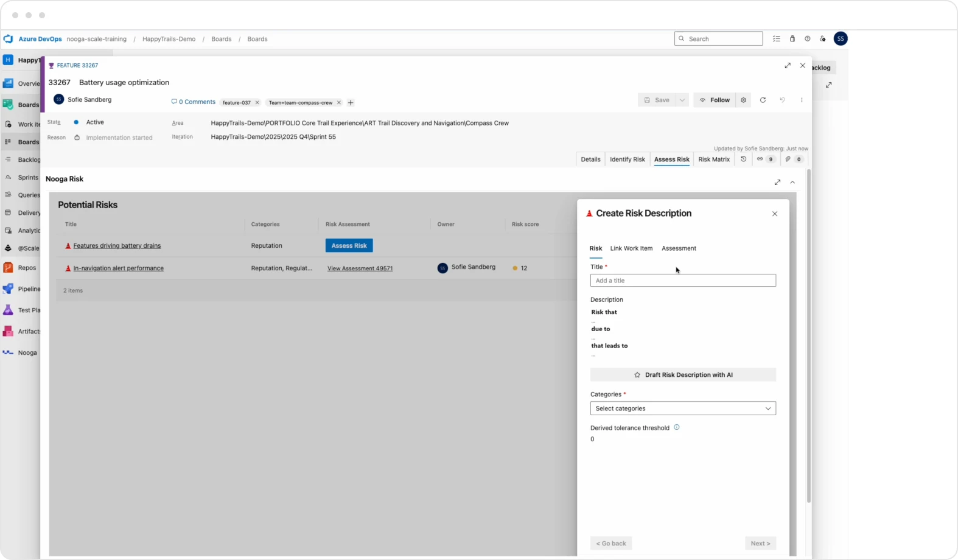The height and width of the screenshot is (560, 958).
Task: Focus the Search box in header
Action: pyautogui.click(x=719, y=39)
